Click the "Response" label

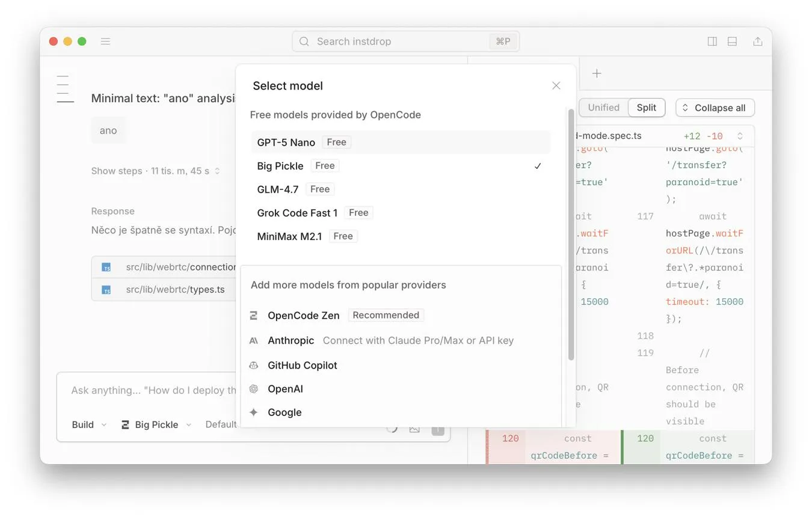[x=113, y=211]
